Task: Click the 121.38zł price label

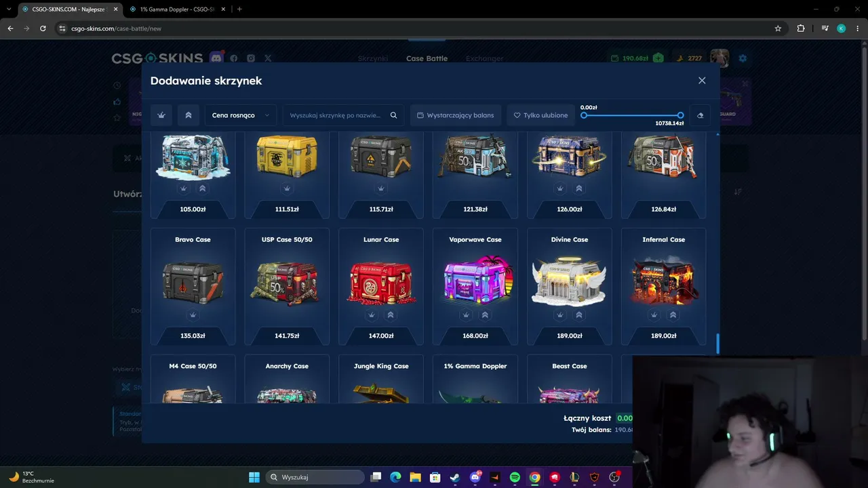Action: click(x=475, y=209)
